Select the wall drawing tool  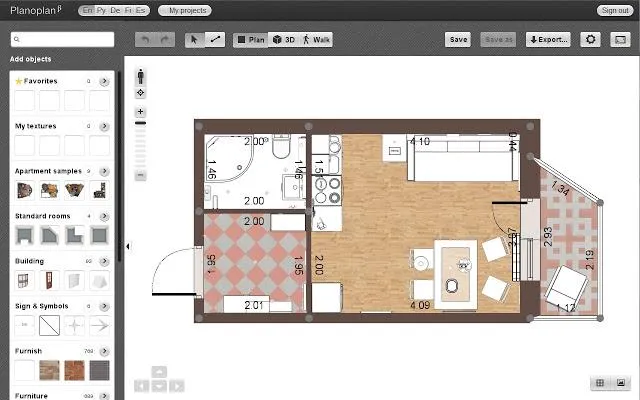pyautogui.click(x=215, y=40)
